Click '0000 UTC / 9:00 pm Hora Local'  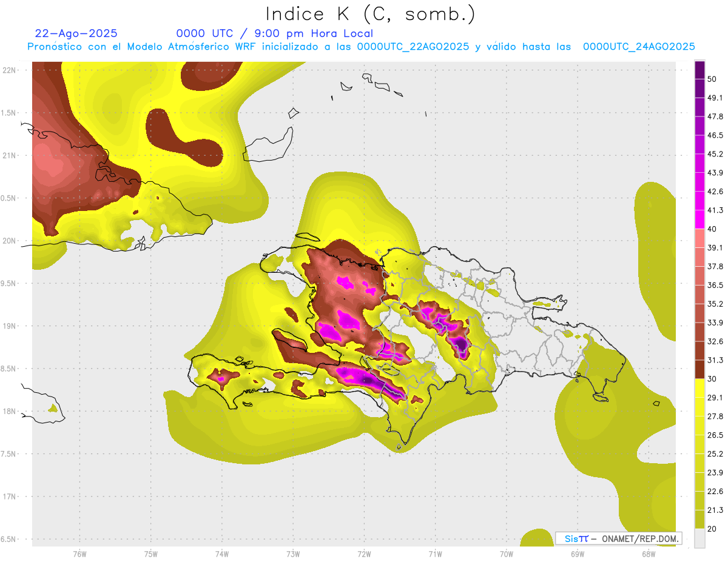coord(275,33)
